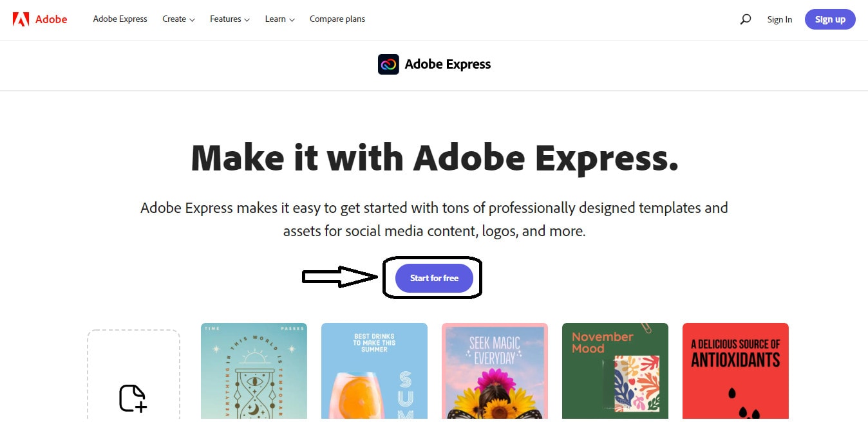This screenshot has height=422, width=868.
Task: Expand the Create dropdown menu
Action: click(x=178, y=19)
